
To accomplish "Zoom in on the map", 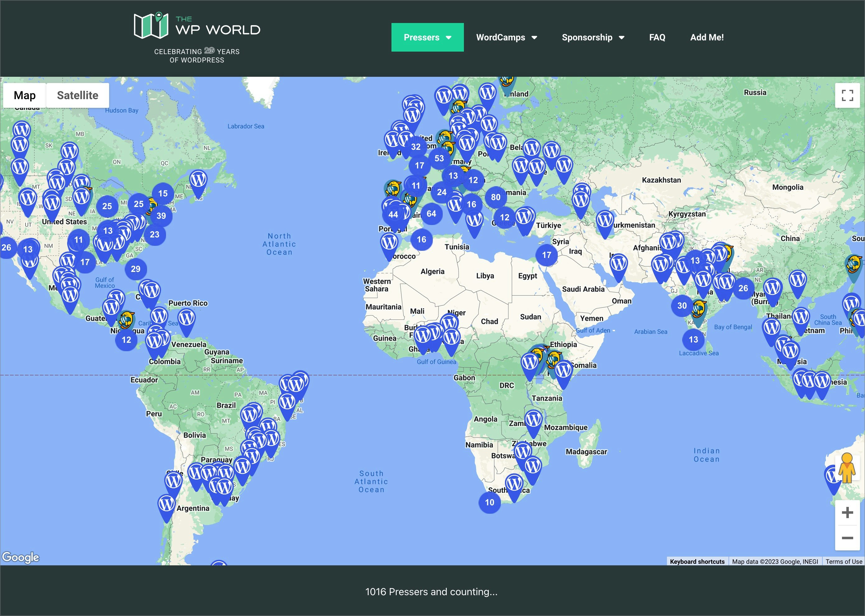I will click(x=847, y=513).
